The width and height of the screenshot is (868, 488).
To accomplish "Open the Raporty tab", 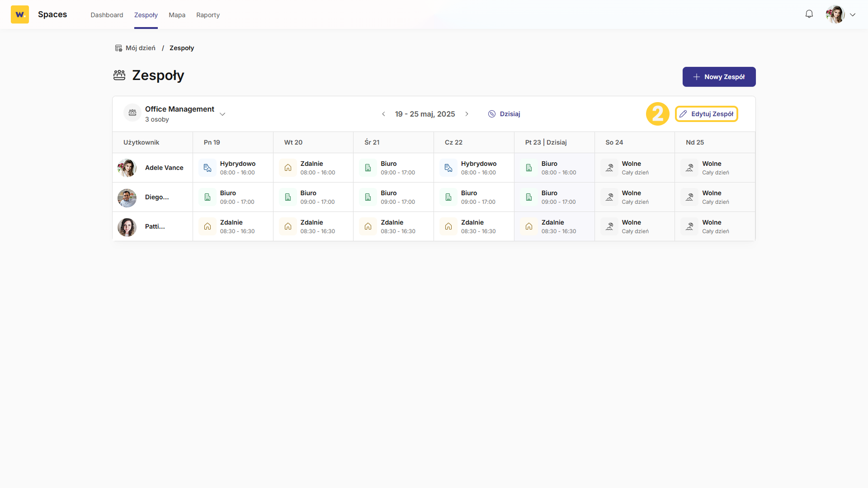I will pyautogui.click(x=208, y=15).
